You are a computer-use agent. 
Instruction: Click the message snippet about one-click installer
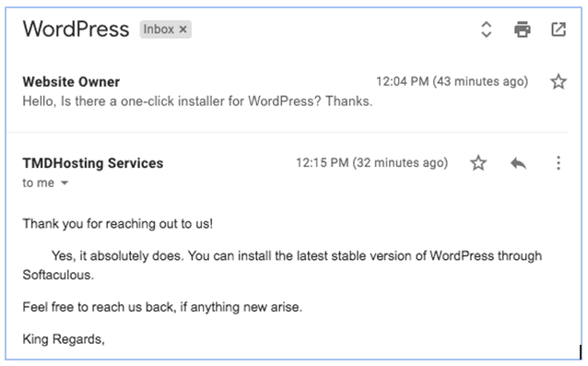[x=197, y=101]
